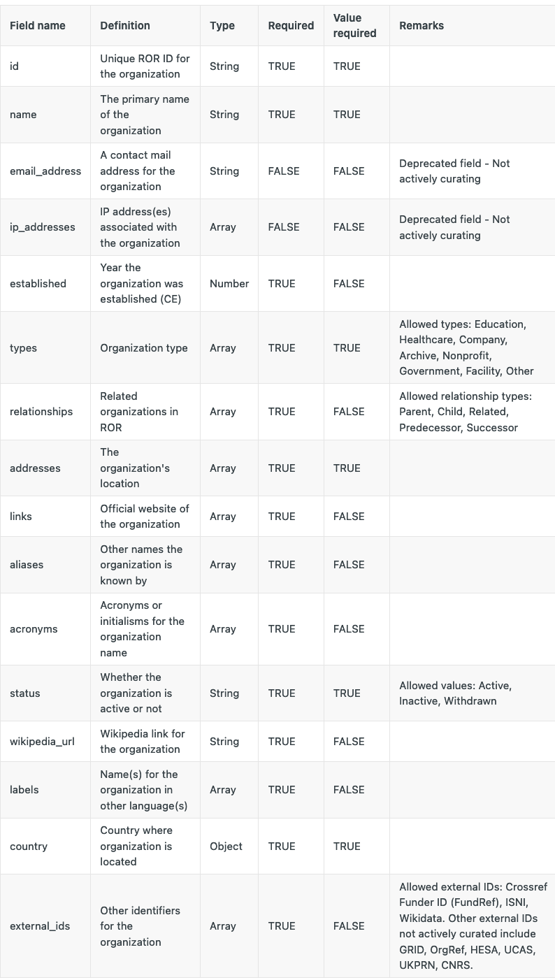Click the 'Number' type in established row
The width and height of the screenshot is (555, 980).
(x=229, y=284)
